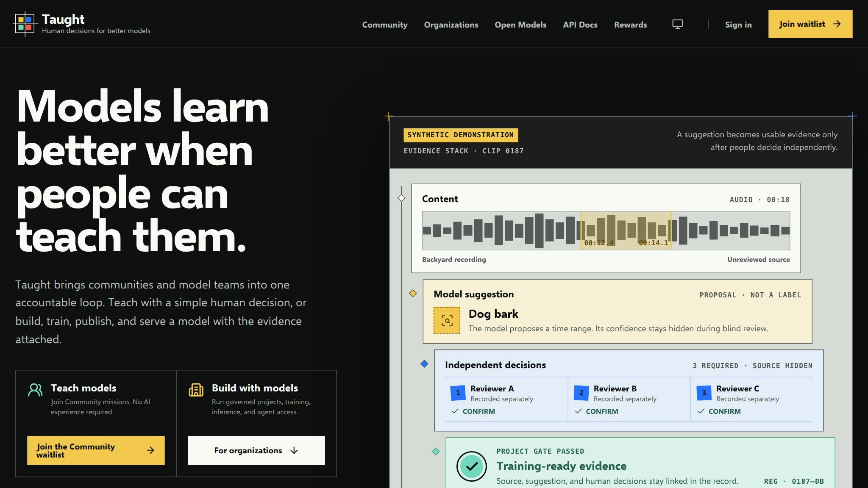Screen dimensions: 868x488
Task: Click the EVIDENCE STACK · CLIP 0187 text
Action: click(x=464, y=151)
